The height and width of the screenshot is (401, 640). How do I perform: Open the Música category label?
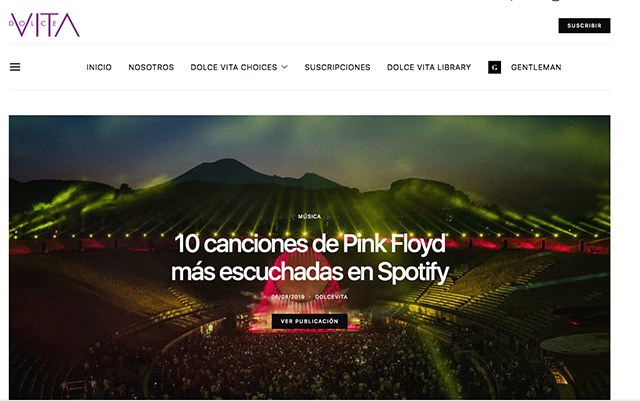pos(309,216)
